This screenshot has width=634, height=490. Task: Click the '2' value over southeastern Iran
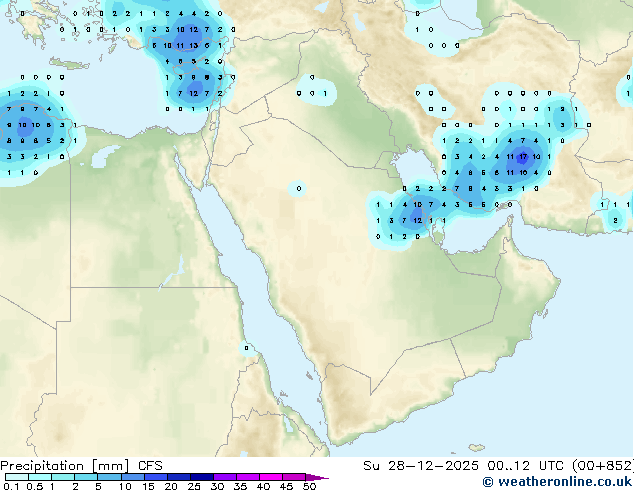(x=615, y=220)
